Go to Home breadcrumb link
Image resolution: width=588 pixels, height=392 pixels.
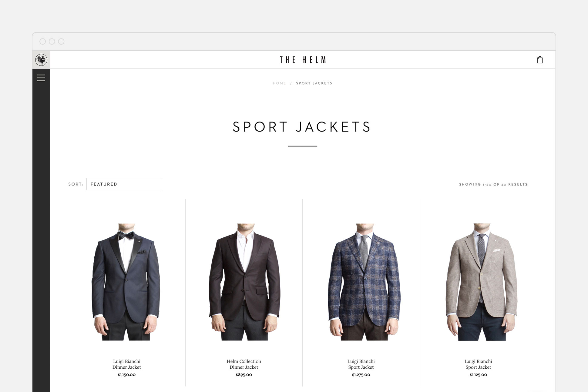[279, 83]
